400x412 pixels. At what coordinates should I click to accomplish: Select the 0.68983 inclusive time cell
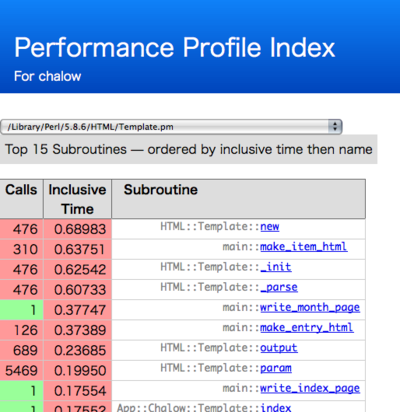[77, 229]
